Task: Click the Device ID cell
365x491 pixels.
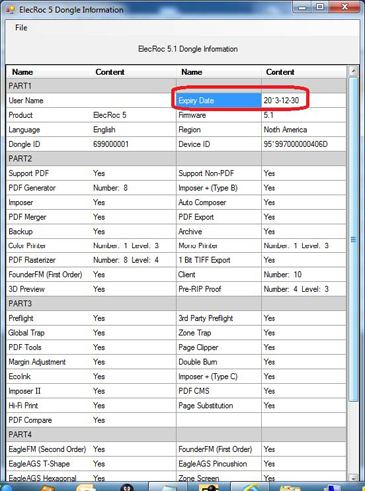Action: coord(219,144)
